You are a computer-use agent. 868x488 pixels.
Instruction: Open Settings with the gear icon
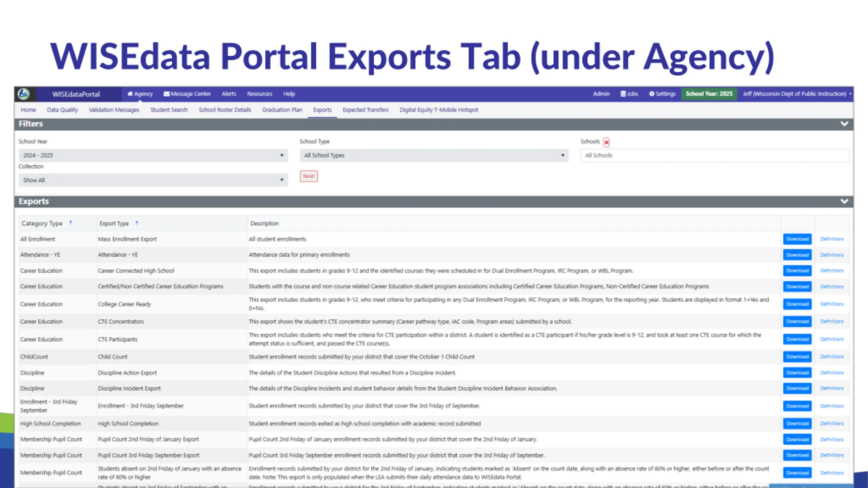(662, 94)
